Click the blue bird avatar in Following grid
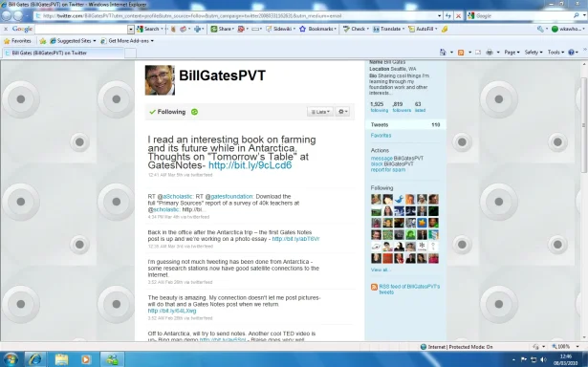This screenshot has width=588, height=367. [399, 199]
